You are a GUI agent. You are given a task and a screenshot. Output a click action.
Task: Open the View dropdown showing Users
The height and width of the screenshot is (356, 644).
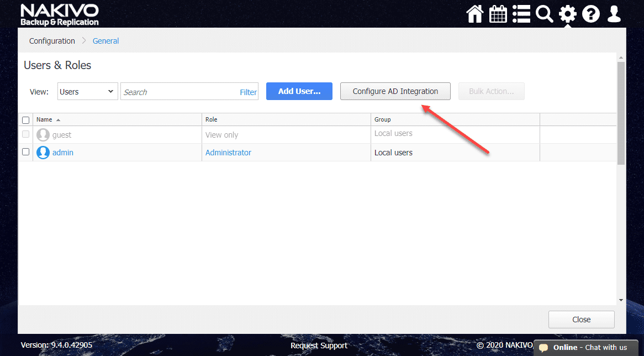coord(87,91)
